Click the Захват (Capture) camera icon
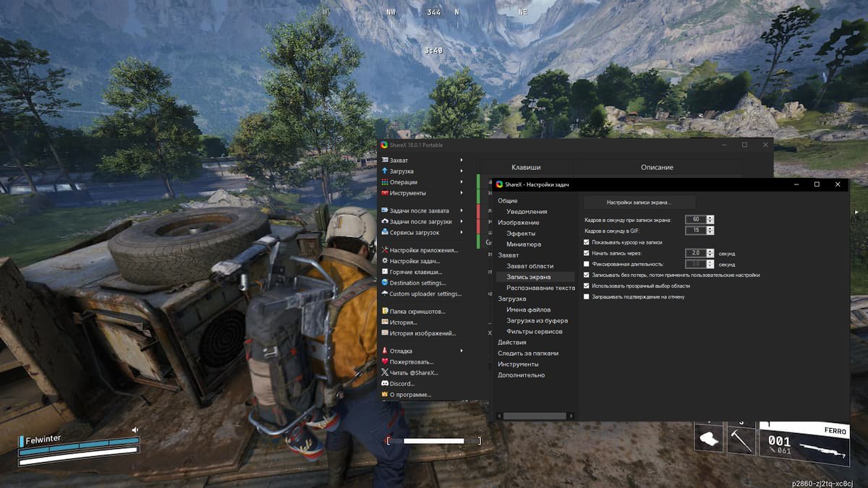 [385, 160]
